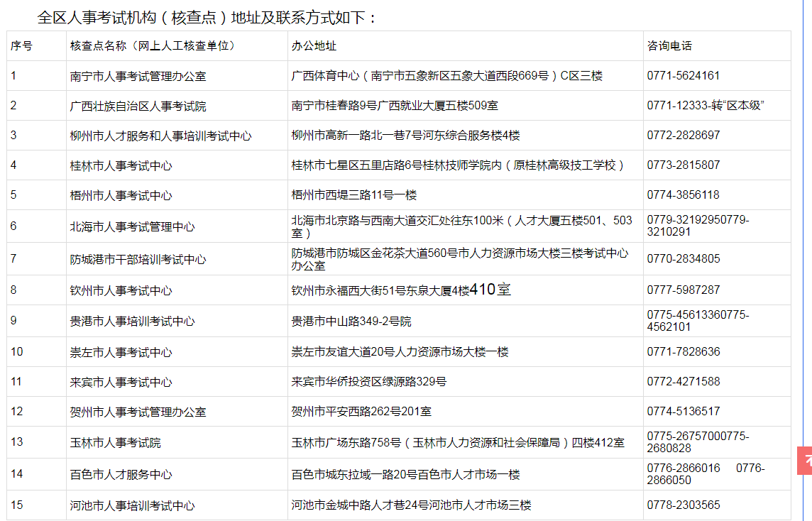Viewport: 812px width, 521px height.
Task: Click the red back-to-top button at right edge
Action: 805,461
